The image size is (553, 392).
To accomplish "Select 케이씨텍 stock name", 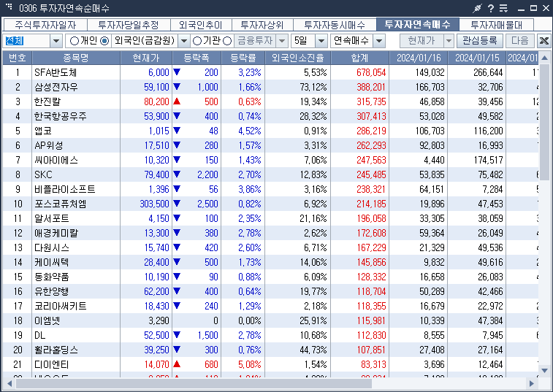I will point(51,263).
